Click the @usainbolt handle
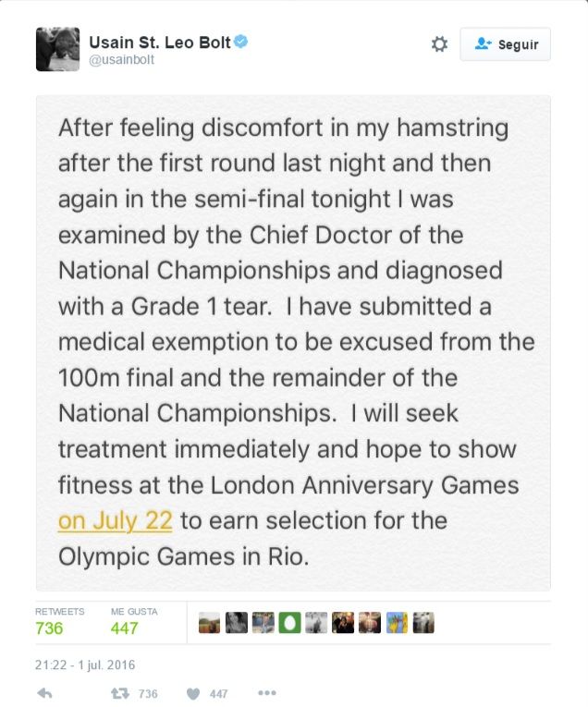This screenshot has width=588, height=707. pos(121,60)
